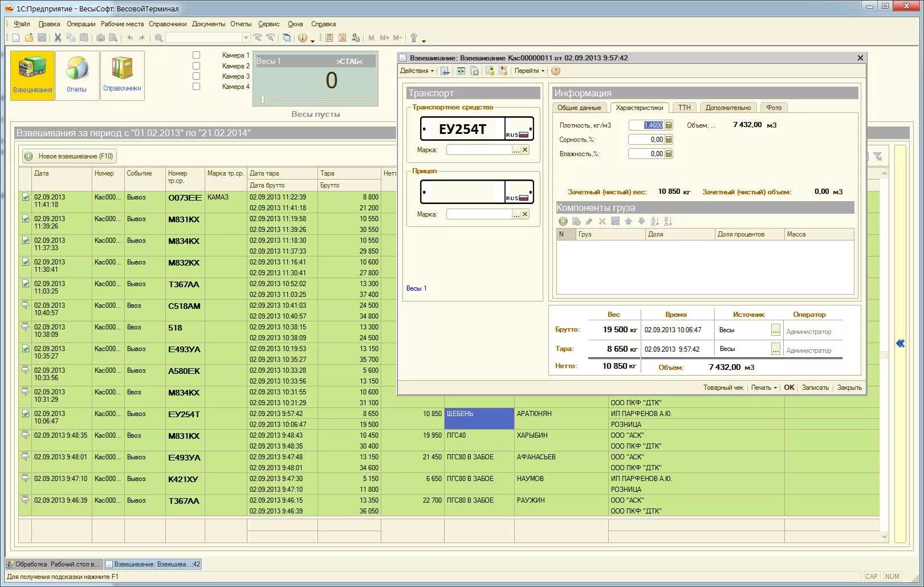
Task: Click the green add cargo component icon
Action: [x=563, y=221]
